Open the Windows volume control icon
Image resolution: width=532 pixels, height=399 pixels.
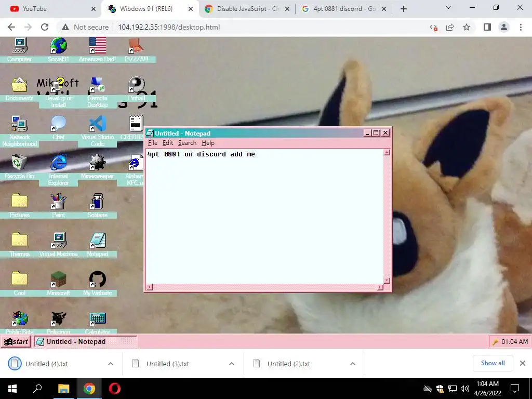(x=465, y=389)
